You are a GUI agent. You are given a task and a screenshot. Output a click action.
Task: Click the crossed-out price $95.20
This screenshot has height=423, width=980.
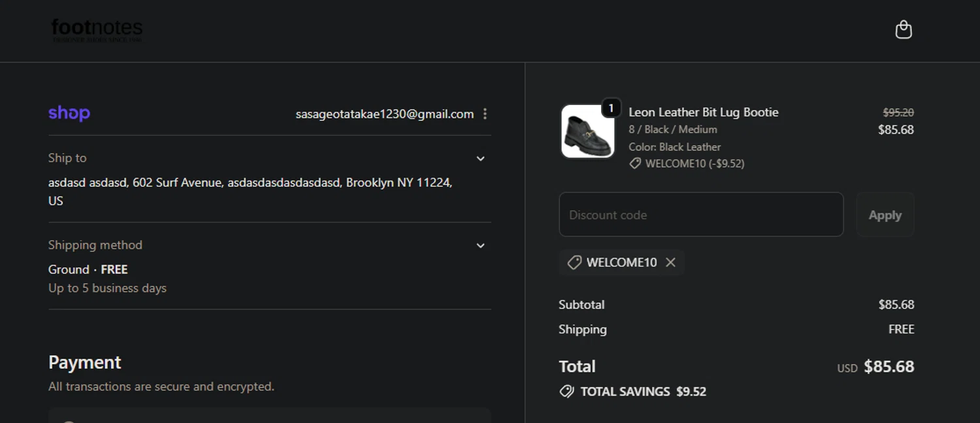pyautogui.click(x=898, y=112)
